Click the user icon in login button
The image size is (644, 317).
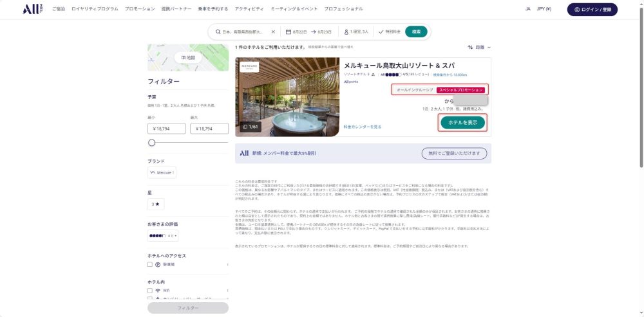pos(577,10)
